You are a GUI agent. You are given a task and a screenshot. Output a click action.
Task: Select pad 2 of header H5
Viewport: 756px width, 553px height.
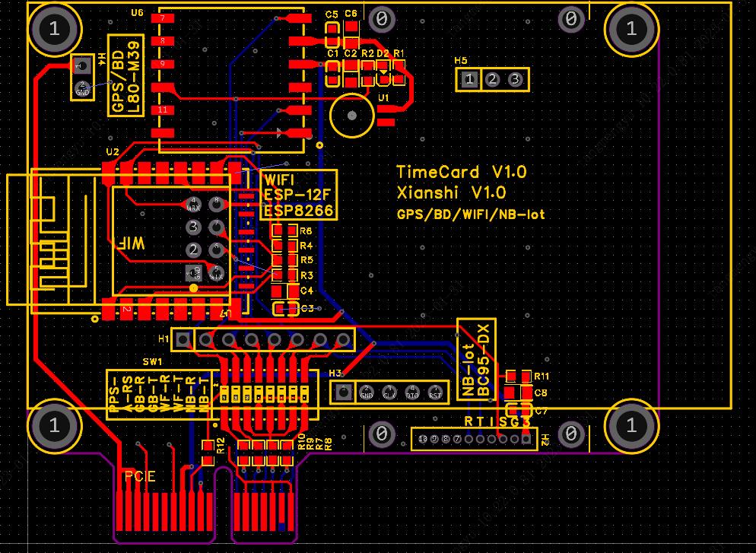point(492,80)
